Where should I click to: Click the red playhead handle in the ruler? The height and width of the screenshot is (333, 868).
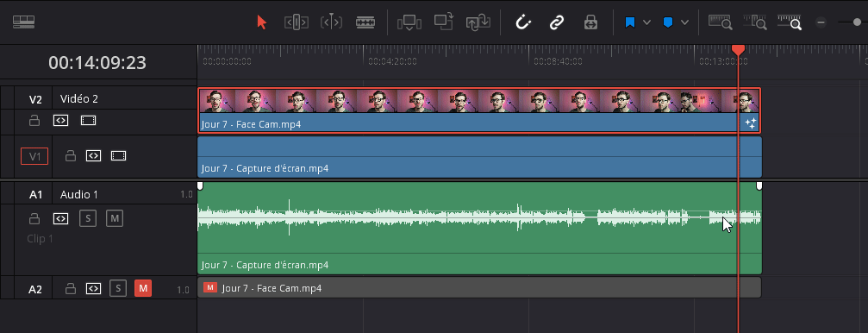738,50
